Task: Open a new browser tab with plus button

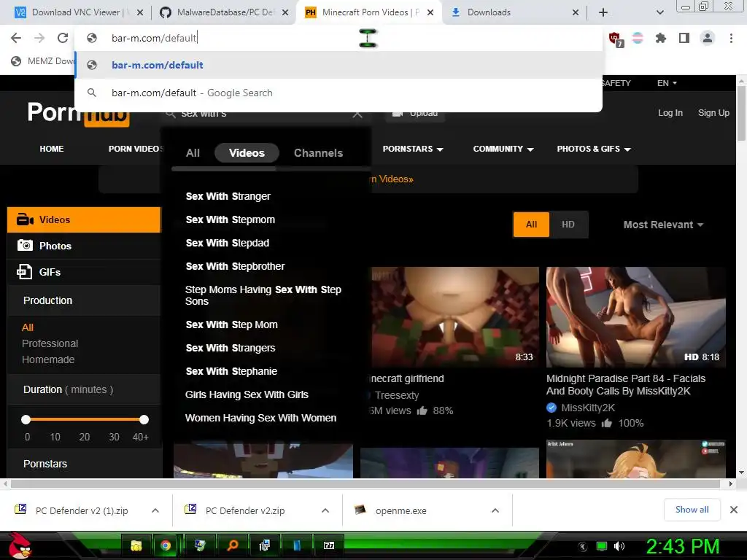Action: click(603, 12)
